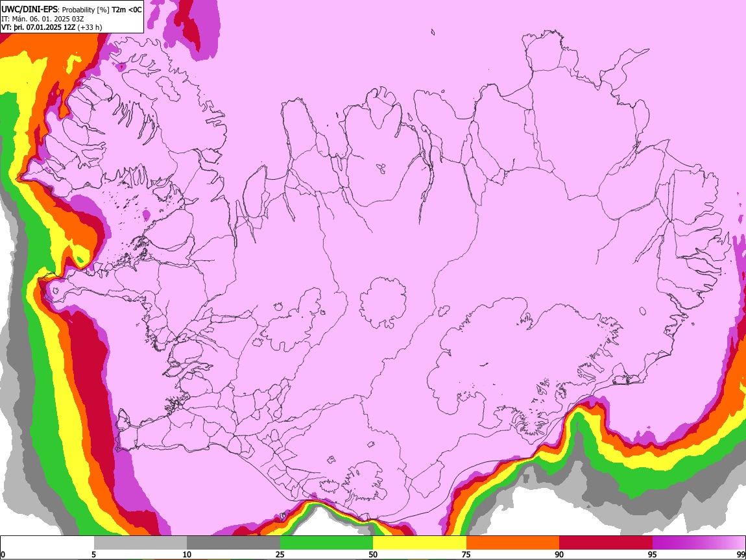746x560 pixels.
Task: Click the dark gray 10-25 legend swatch
Action: [234, 542]
